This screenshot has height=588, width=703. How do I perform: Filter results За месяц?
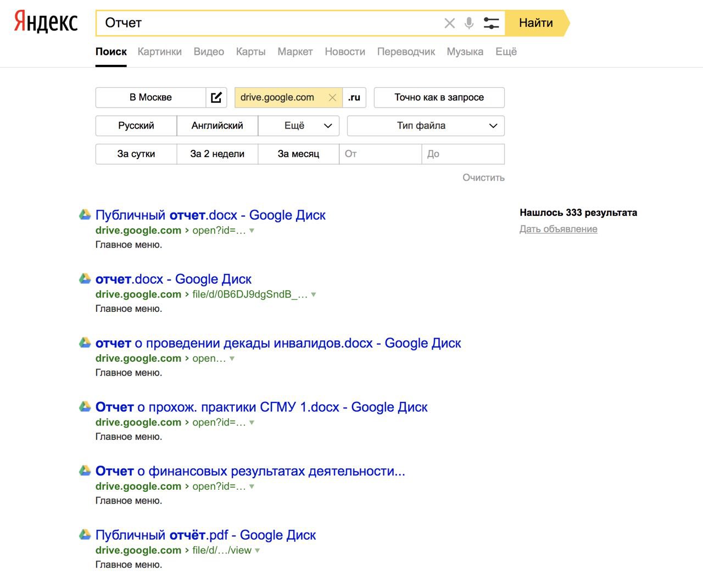tap(298, 154)
